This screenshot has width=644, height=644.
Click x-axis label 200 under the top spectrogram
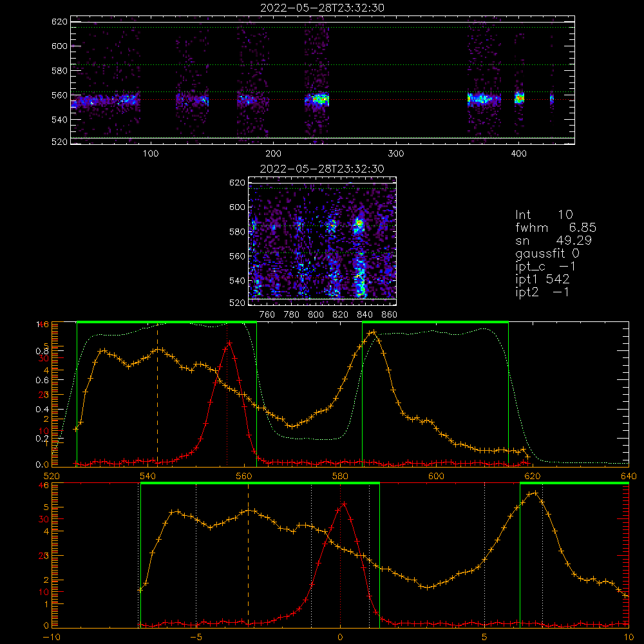tap(273, 154)
